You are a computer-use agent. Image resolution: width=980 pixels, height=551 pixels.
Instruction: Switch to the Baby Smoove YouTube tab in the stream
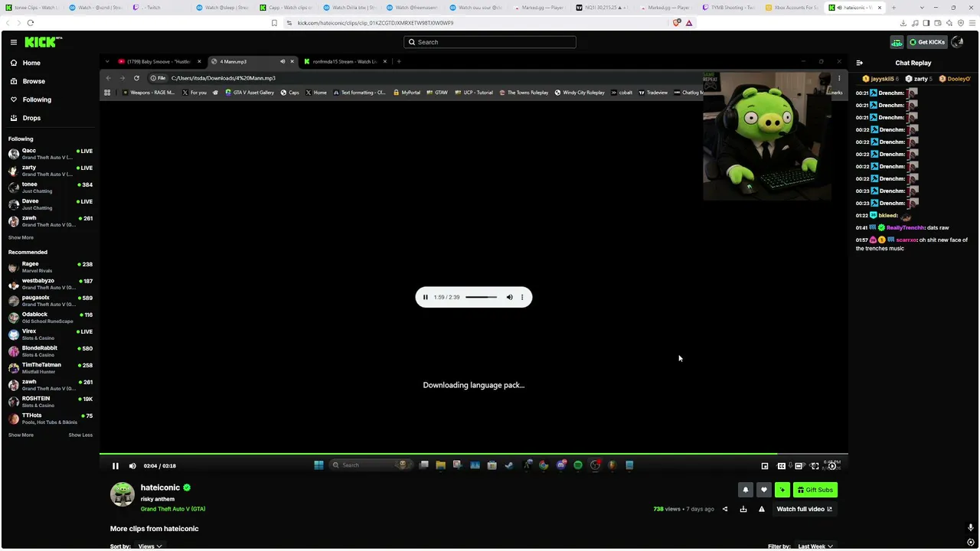[x=159, y=61]
